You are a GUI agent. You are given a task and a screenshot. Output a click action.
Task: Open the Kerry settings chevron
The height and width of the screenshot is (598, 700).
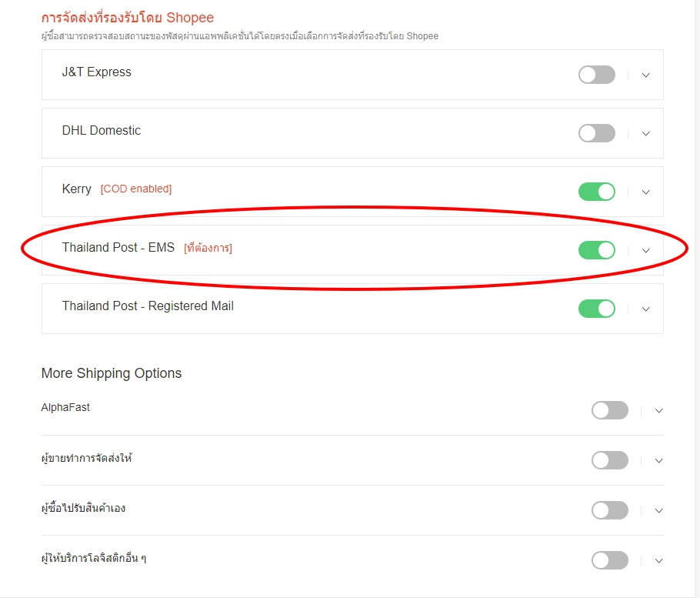pos(645,192)
